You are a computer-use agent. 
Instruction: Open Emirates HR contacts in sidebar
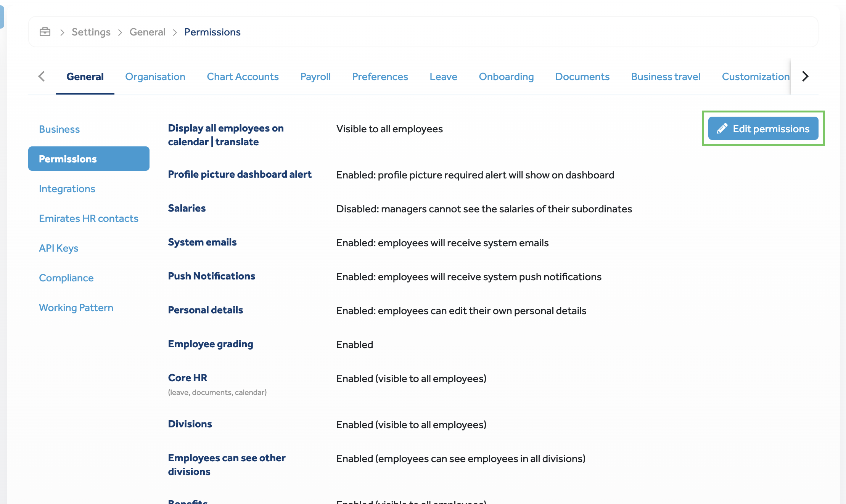click(x=88, y=218)
